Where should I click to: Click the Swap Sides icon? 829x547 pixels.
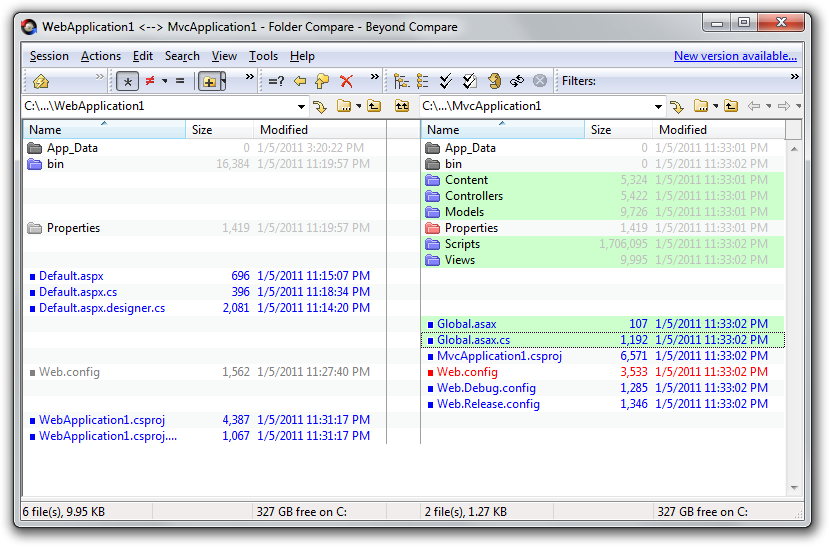[x=517, y=81]
